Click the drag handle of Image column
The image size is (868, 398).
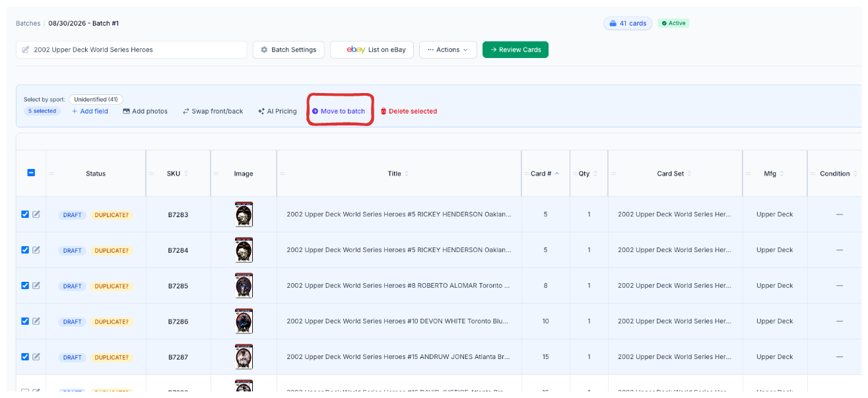(x=218, y=174)
